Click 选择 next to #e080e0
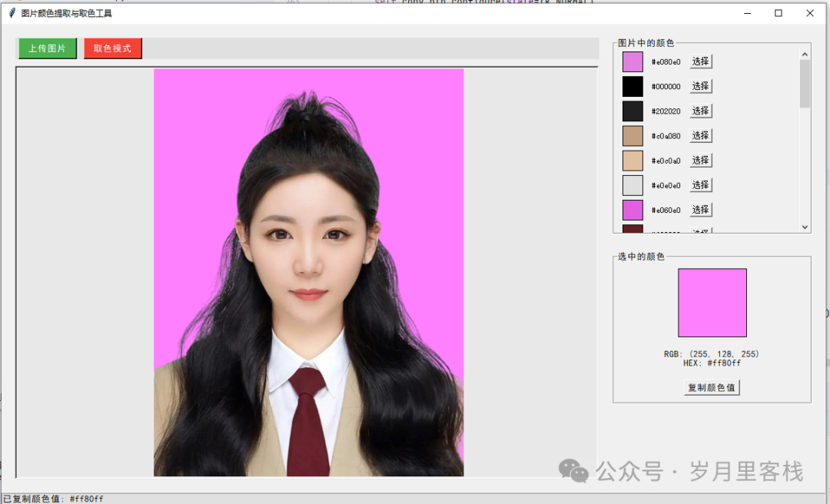This screenshot has height=504, width=830. 700,61
